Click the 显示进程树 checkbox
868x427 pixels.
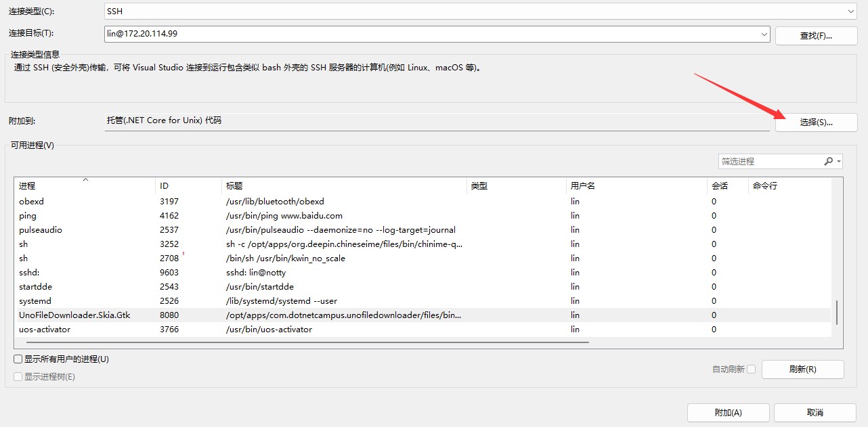click(x=16, y=376)
